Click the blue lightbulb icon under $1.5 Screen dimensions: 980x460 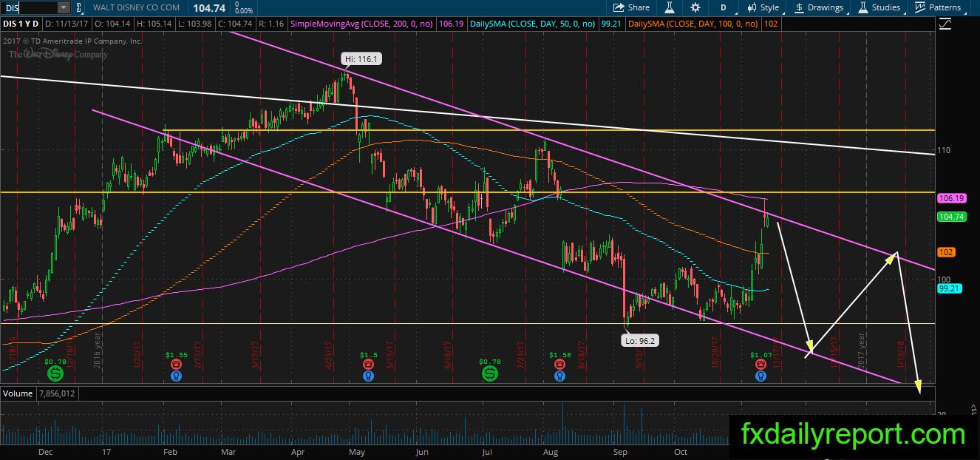pos(368,376)
